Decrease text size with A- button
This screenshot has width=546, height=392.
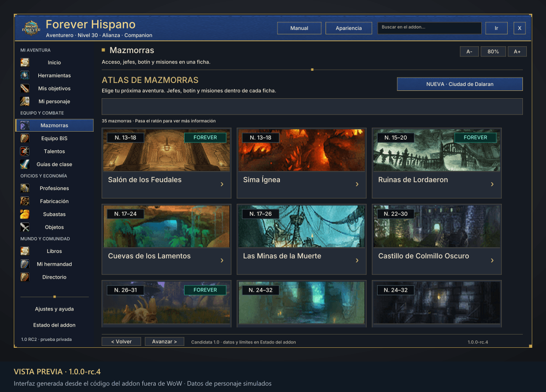[469, 52]
